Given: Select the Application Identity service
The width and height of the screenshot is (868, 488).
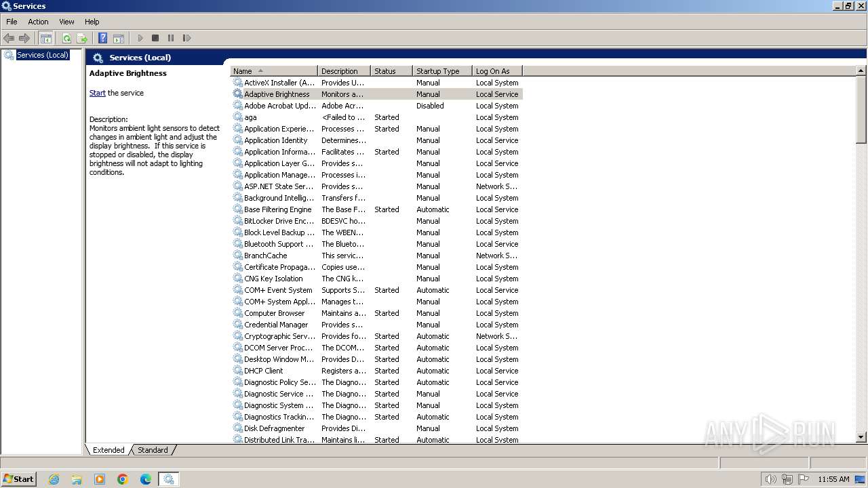Looking at the screenshot, I should pos(276,140).
